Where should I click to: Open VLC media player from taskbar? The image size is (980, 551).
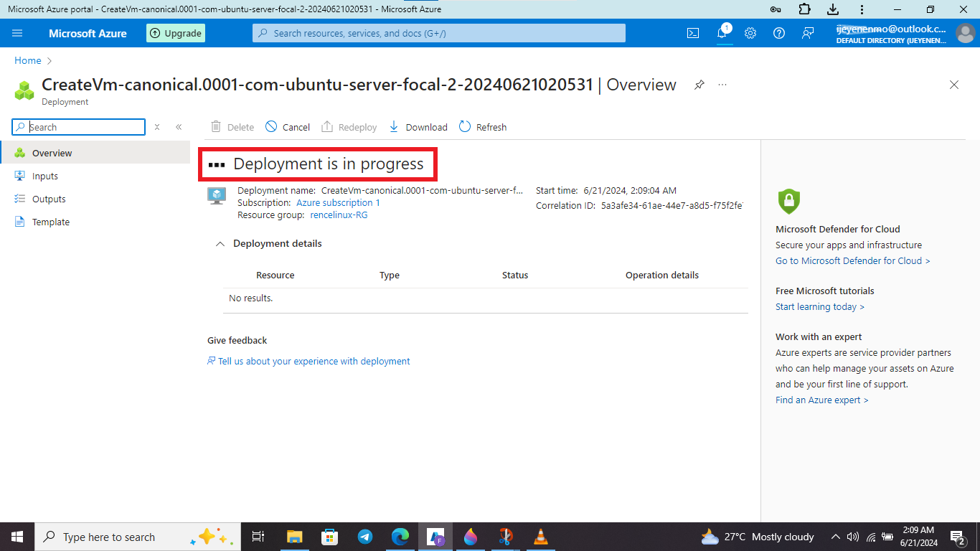pos(541,537)
